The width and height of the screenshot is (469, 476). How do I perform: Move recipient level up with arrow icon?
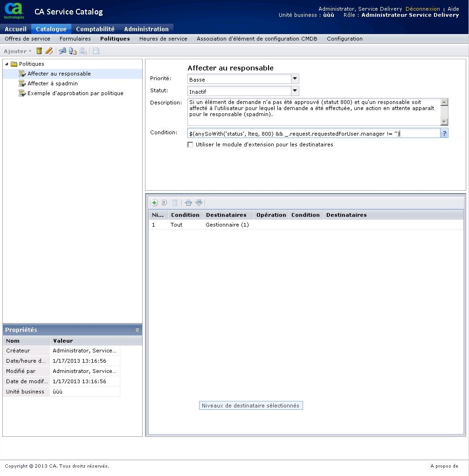(x=188, y=202)
